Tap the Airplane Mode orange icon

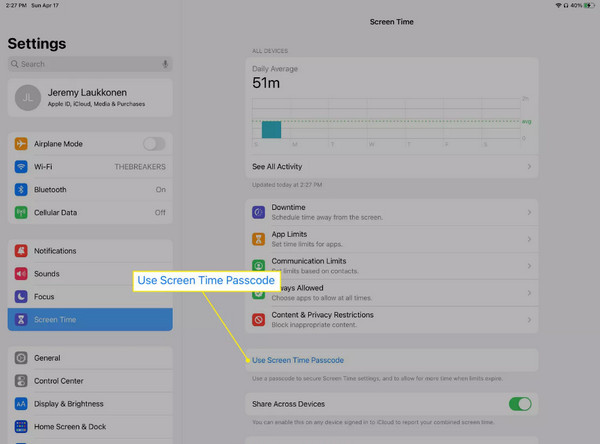[21, 144]
